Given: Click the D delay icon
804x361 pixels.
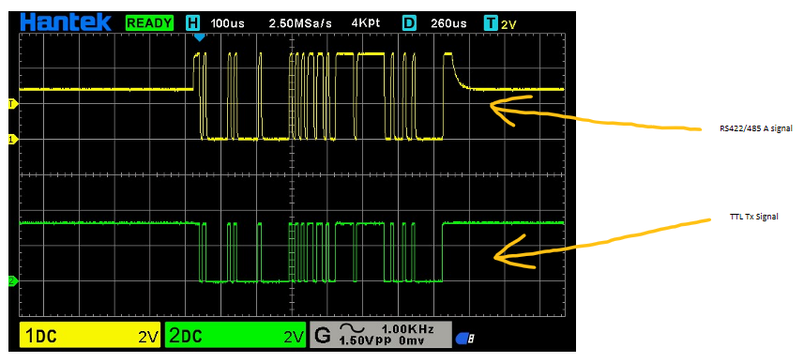Looking at the screenshot, I should tap(410, 23).
